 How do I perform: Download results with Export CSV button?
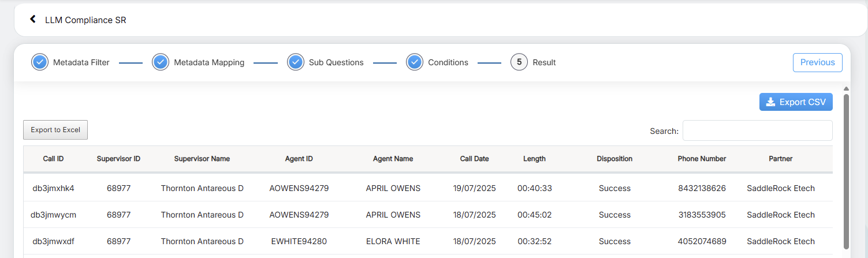click(796, 102)
